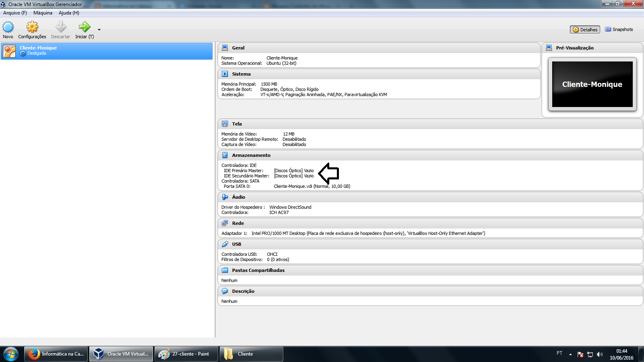Open the Arquivo menu
Image resolution: width=644 pixels, height=362 pixels.
click(15, 13)
